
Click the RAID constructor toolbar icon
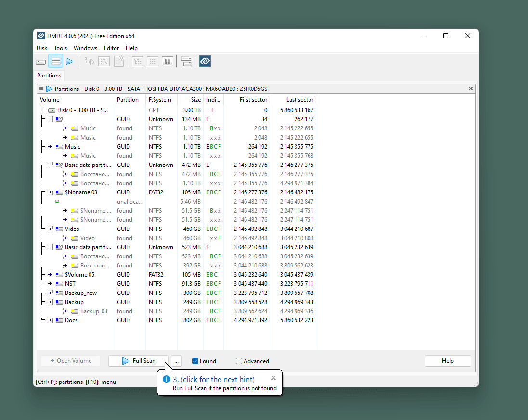point(186,61)
